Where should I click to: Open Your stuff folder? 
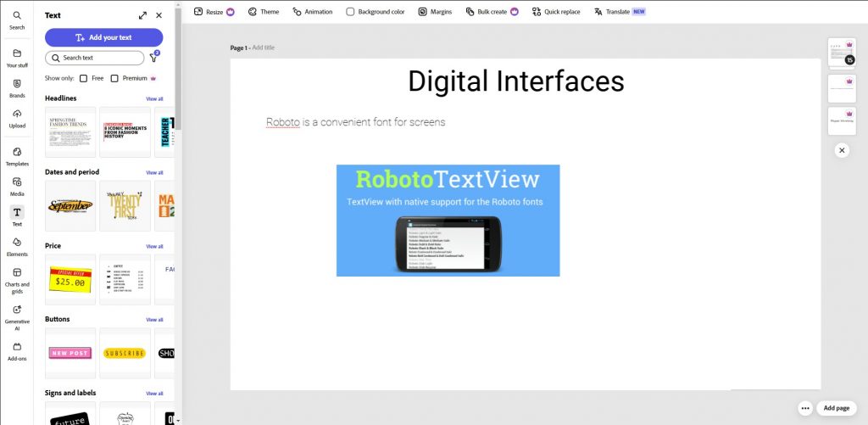click(x=17, y=59)
